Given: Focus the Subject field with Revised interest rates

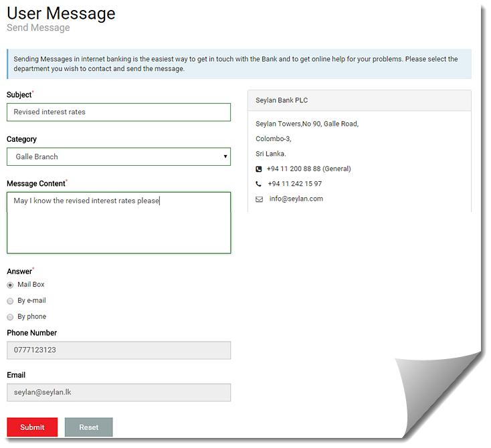Looking at the screenshot, I should (118, 112).
